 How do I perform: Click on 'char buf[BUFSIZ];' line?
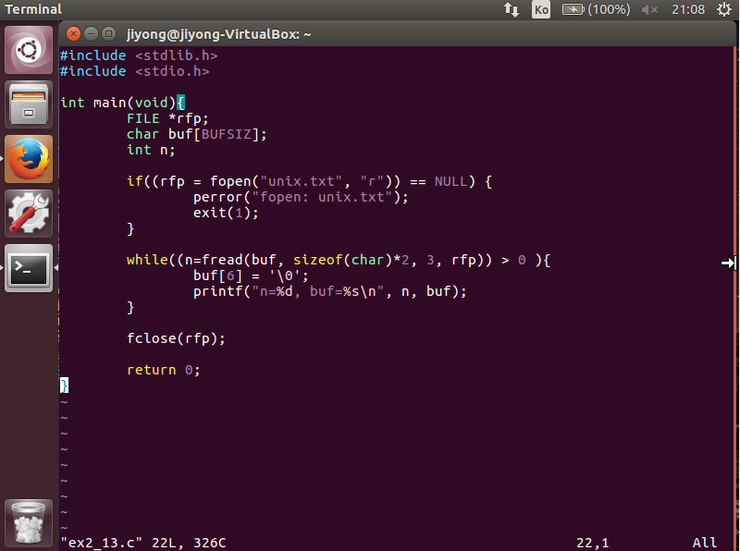pyautogui.click(x=196, y=134)
